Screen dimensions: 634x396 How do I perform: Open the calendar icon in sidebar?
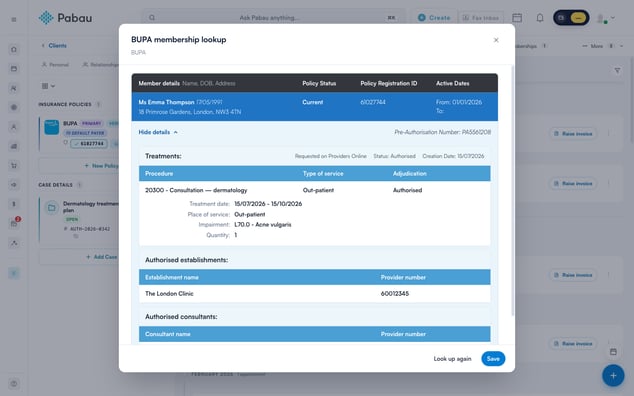click(x=14, y=69)
